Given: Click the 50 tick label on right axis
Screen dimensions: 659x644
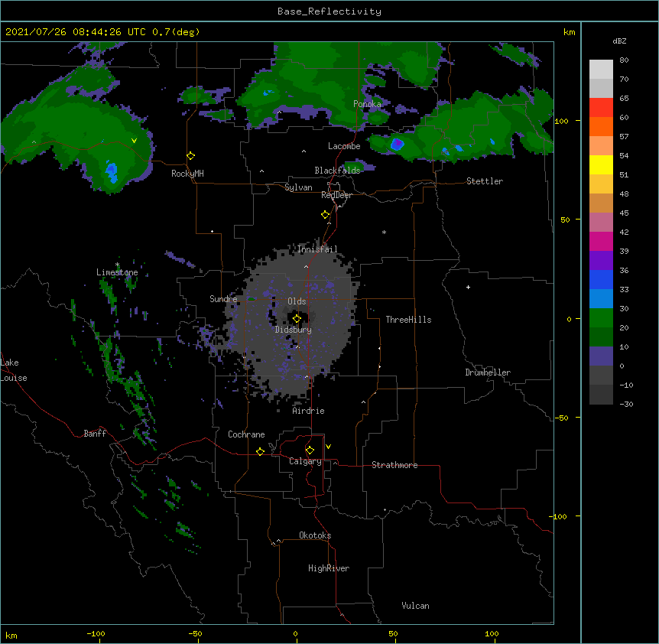Looking at the screenshot, I should coord(565,220).
